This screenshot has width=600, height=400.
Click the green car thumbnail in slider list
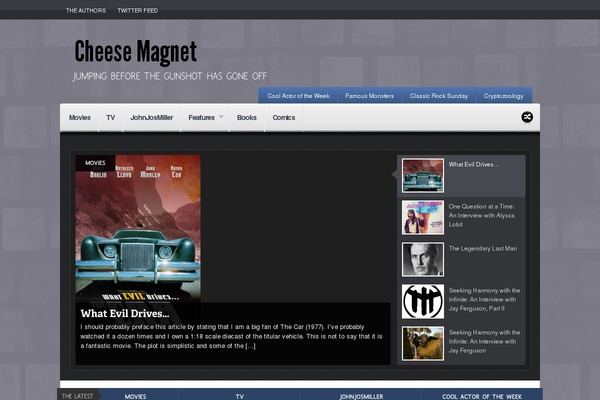tap(423, 175)
